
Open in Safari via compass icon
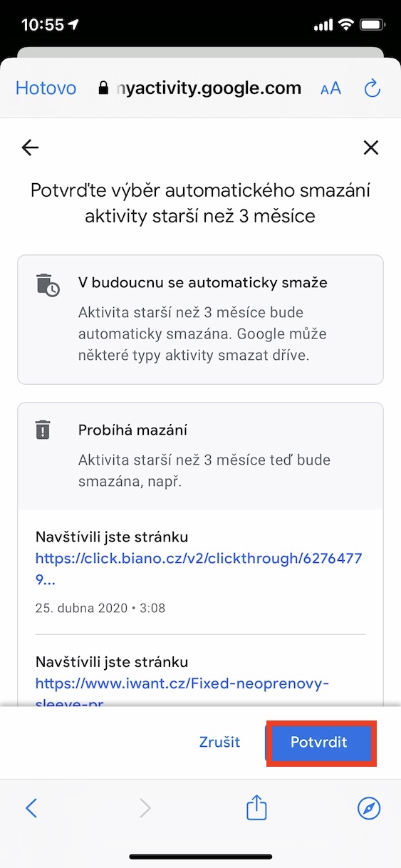369,807
